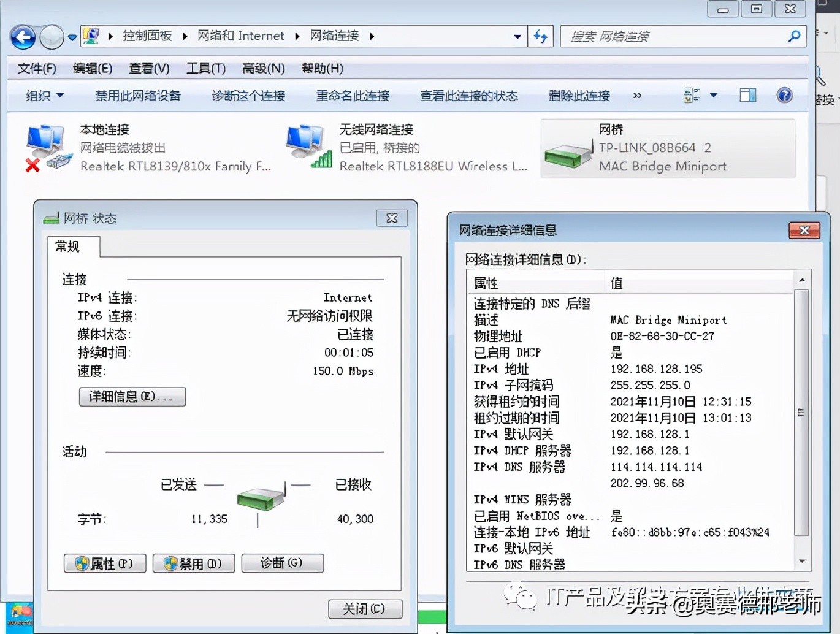Click the Back navigation arrow

click(22, 37)
